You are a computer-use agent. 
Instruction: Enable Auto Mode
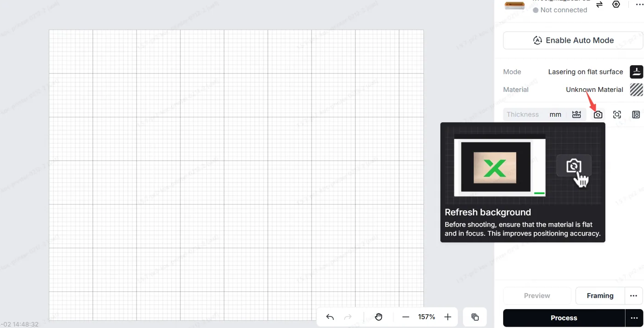(x=573, y=40)
